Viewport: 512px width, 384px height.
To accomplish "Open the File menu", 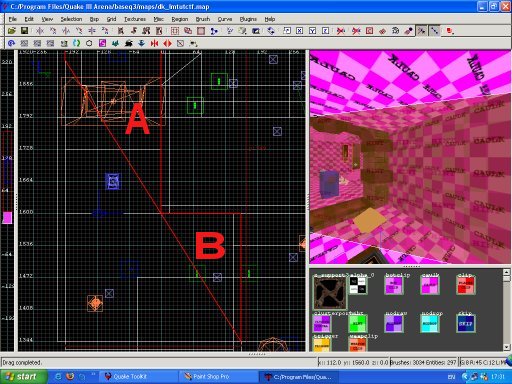I will 13,19.
